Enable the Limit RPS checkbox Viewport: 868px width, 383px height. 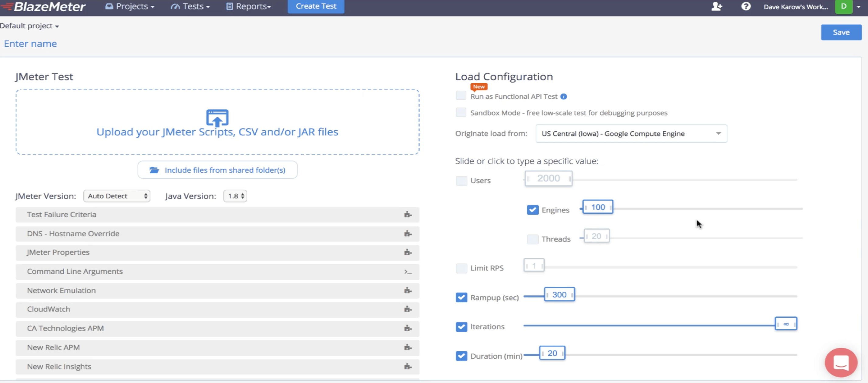pos(461,268)
